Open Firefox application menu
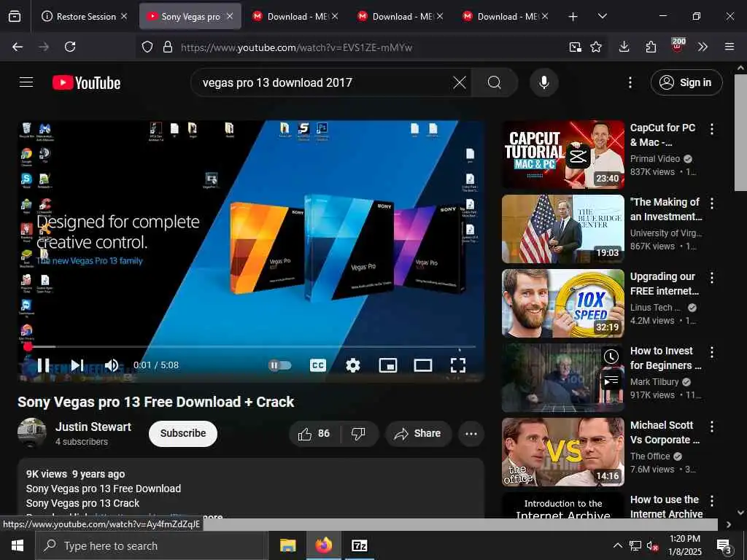747x560 pixels. click(729, 47)
